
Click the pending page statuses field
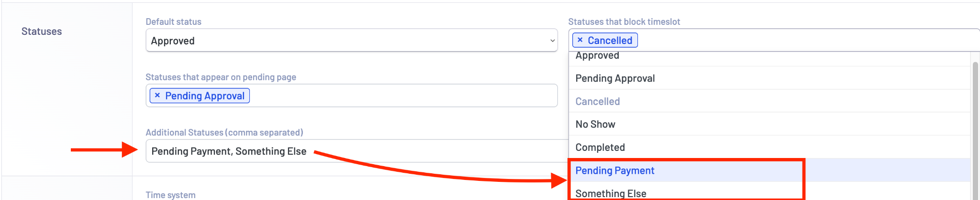(x=352, y=95)
